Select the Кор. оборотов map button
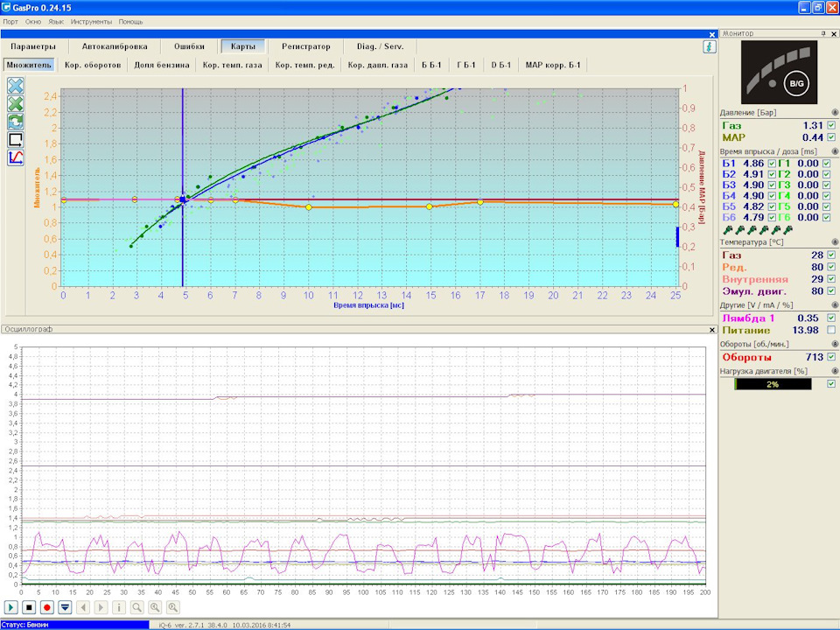The image size is (840, 630). click(93, 66)
